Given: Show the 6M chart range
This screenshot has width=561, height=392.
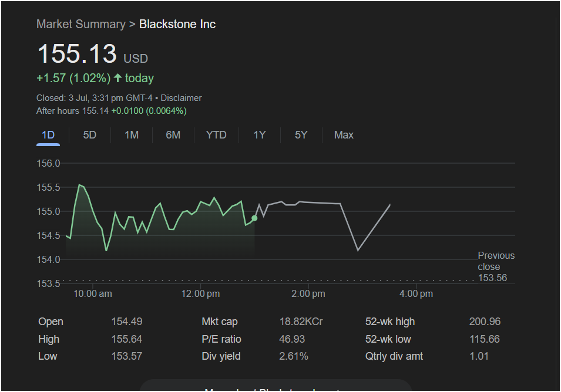Looking at the screenshot, I should (173, 135).
